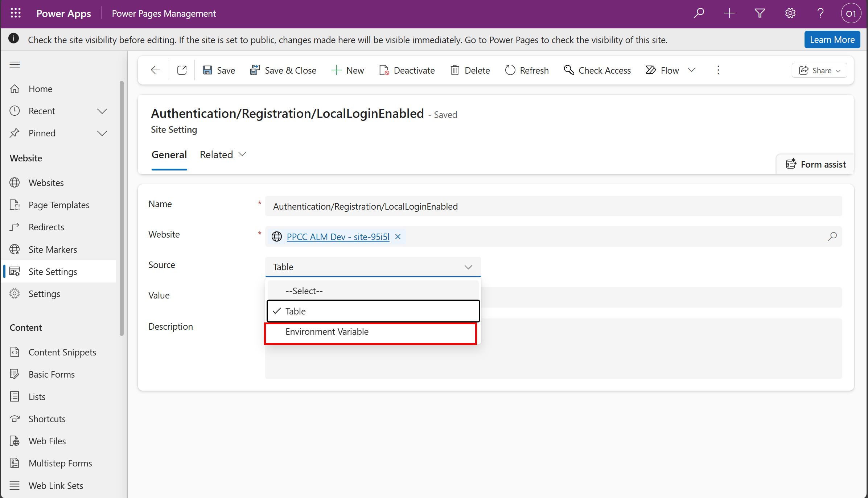
Task: Open the Share menu
Action: [x=819, y=70]
